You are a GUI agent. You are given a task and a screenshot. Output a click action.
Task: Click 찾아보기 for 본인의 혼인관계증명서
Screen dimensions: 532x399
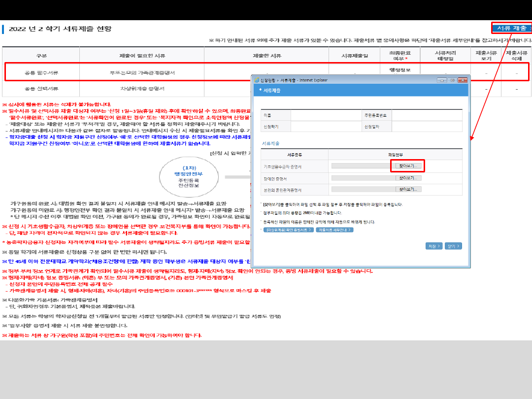point(408,189)
